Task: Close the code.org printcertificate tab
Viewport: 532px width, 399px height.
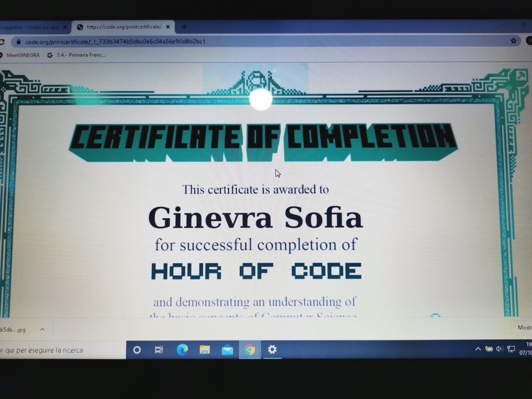Action: 168,27
